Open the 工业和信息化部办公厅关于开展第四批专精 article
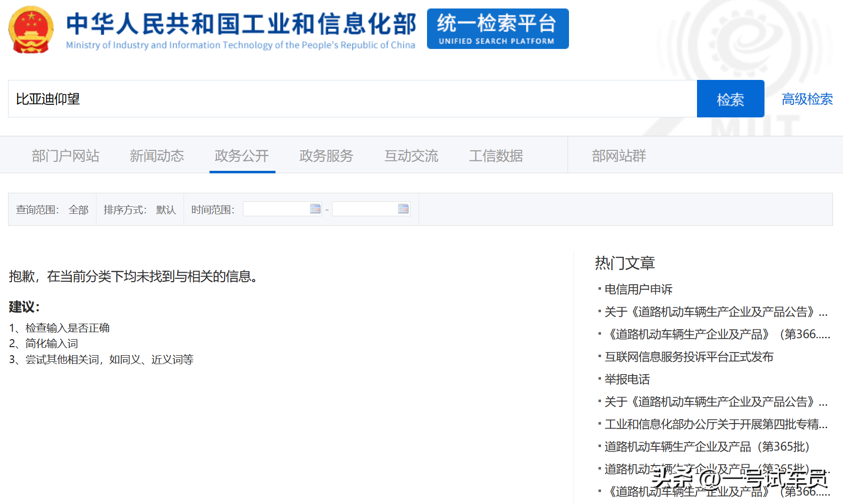The image size is (843, 504). tap(716, 424)
